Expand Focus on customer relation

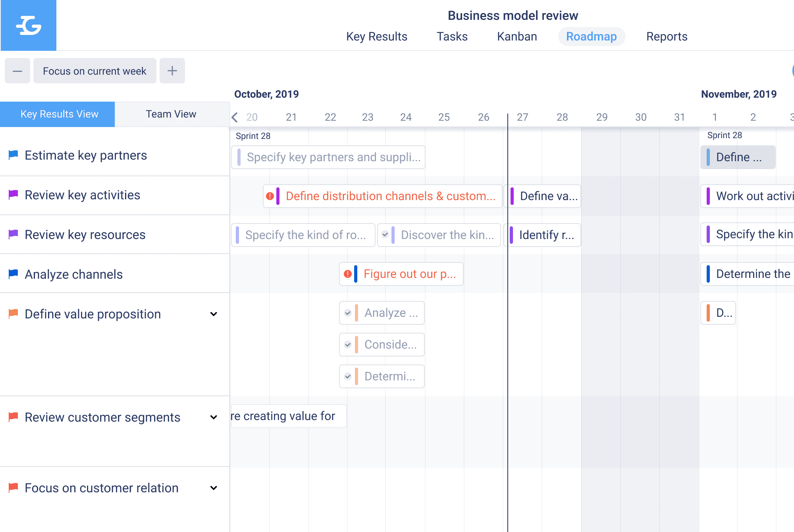(x=214, y=488)
